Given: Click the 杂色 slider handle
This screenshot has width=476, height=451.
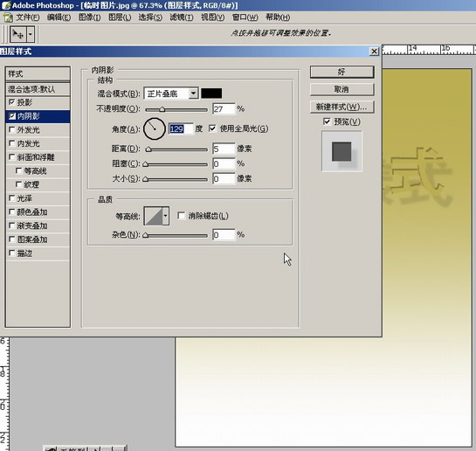Looking at the screenshot, I should point(146,235).
